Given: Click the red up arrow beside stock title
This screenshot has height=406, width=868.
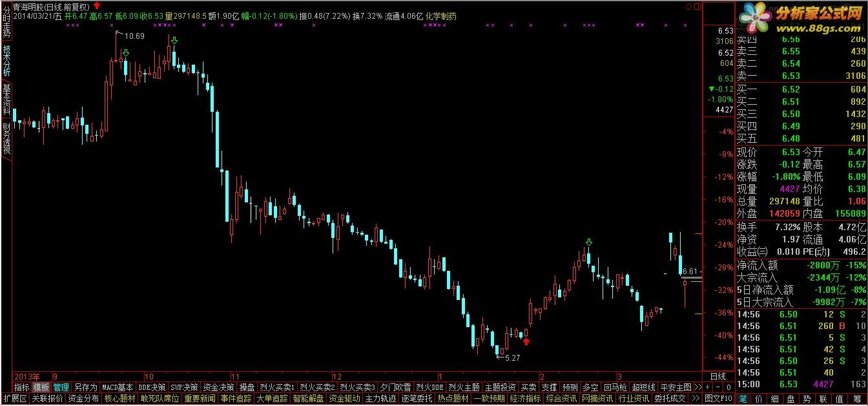Looking at the screenshot, I should point(96,6).
